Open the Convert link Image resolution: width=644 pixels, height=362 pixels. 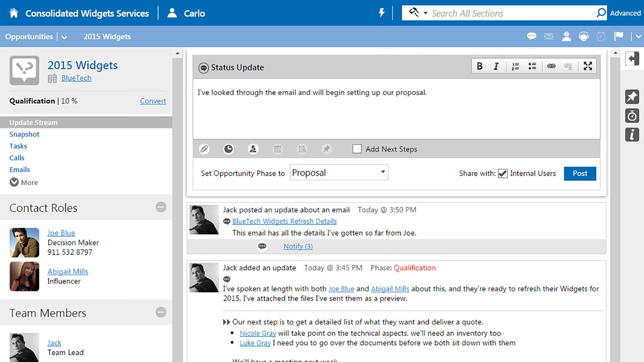[x=153, y=101]
